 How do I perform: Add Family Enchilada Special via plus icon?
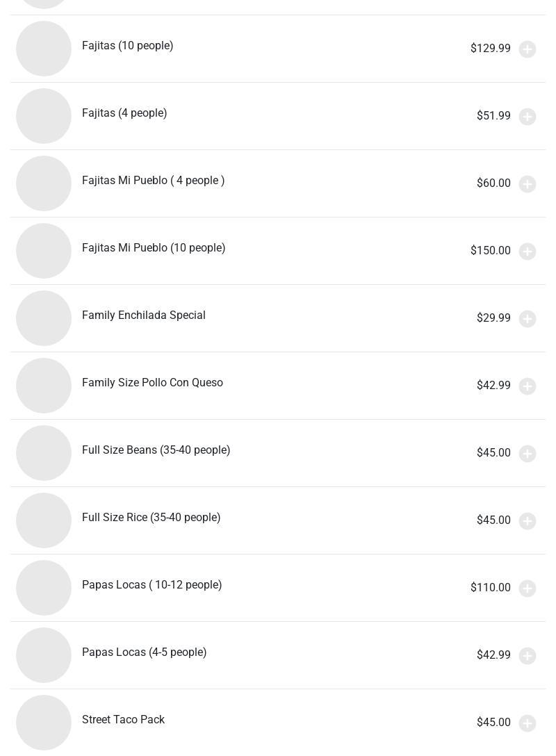click(527, 319)
